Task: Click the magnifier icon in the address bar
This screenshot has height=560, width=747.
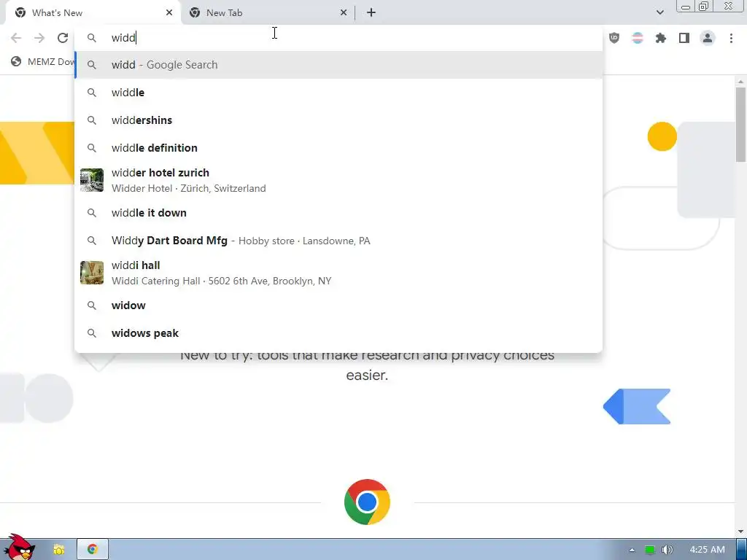Action: coord(92,38)
